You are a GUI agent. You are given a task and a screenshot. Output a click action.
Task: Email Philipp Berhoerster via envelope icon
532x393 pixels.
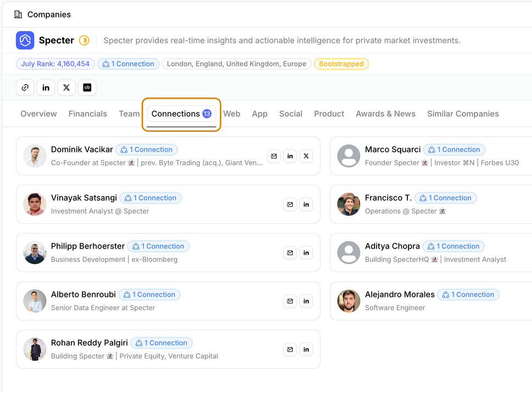290,252
